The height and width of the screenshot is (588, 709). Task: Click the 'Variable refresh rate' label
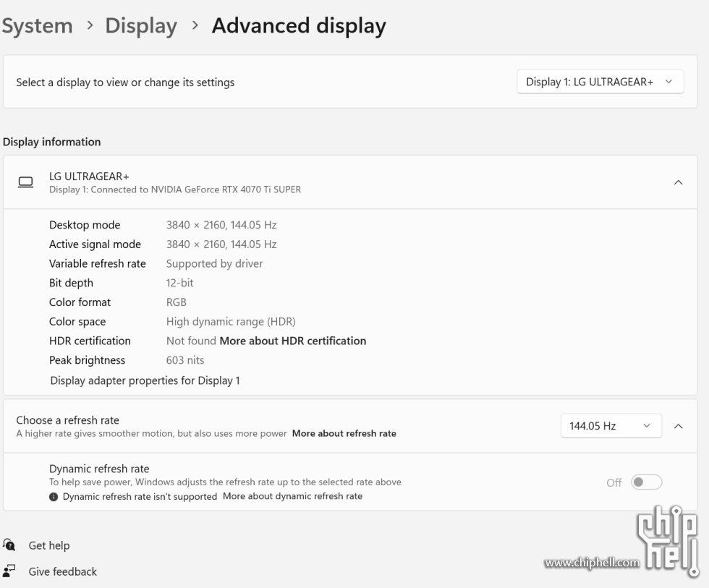pos(97,263)
